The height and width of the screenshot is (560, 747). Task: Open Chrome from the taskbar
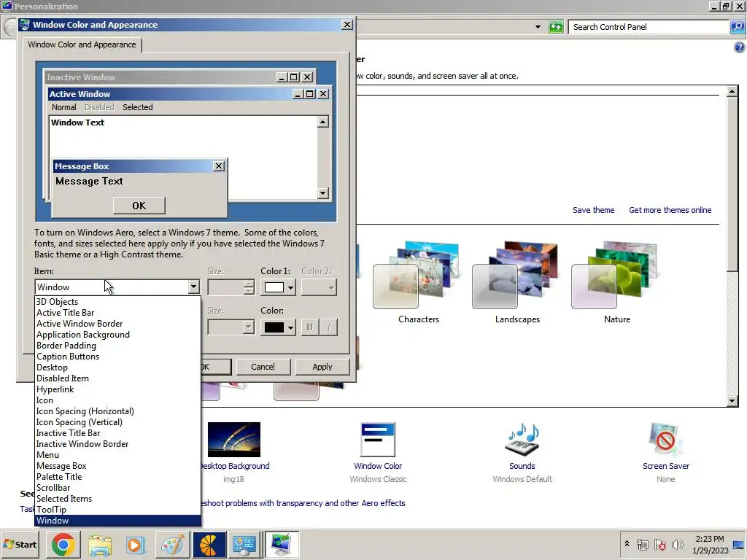click(63, 545)
